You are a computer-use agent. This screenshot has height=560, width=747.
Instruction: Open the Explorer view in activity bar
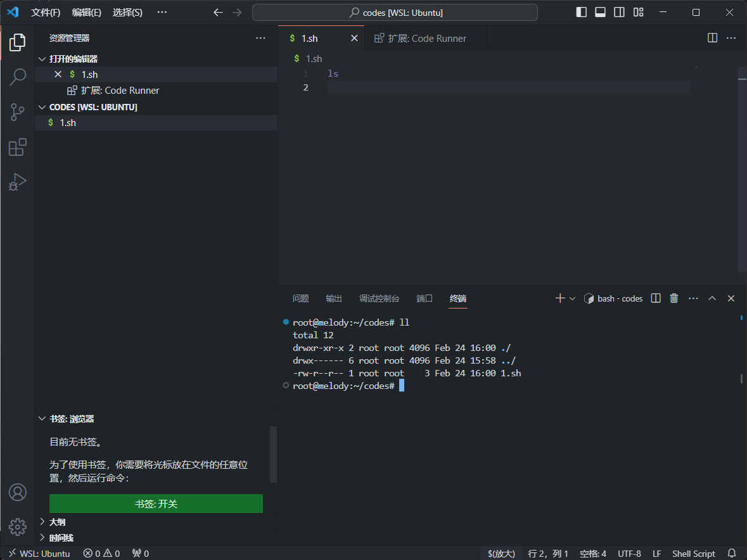[17, 42]
